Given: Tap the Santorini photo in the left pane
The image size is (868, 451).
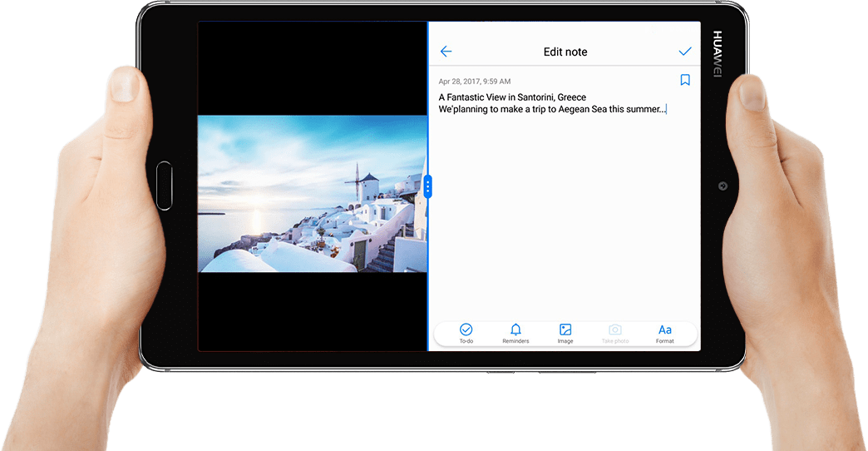Looking at the screenshot, I should (x=312, y=194).
